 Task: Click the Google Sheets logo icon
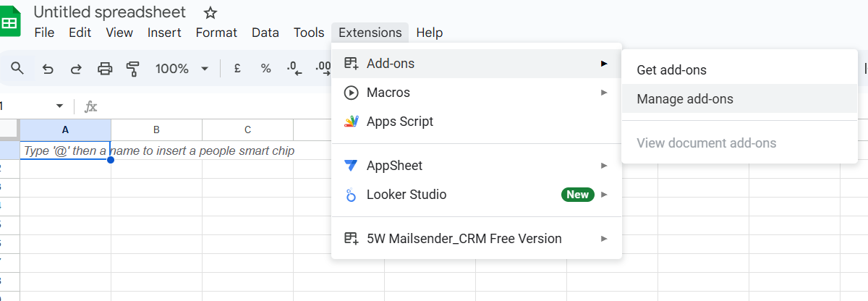pos(9,22)
